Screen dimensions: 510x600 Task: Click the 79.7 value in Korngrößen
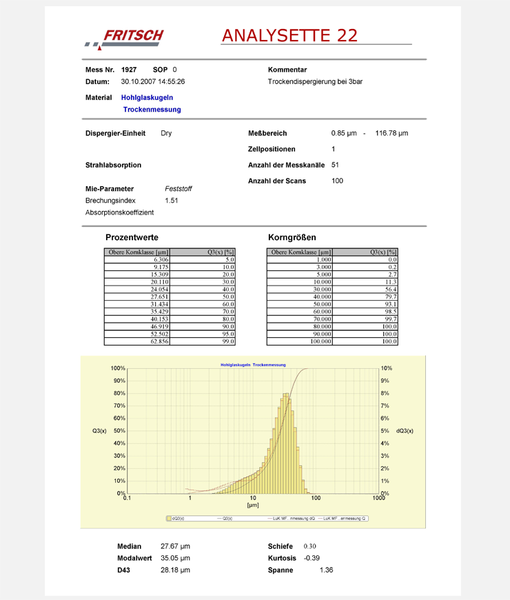click(x=365, y=297)
